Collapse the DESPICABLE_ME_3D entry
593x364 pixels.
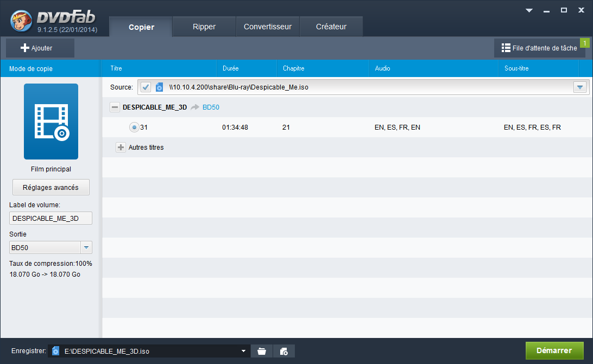(x=115, y=107)
